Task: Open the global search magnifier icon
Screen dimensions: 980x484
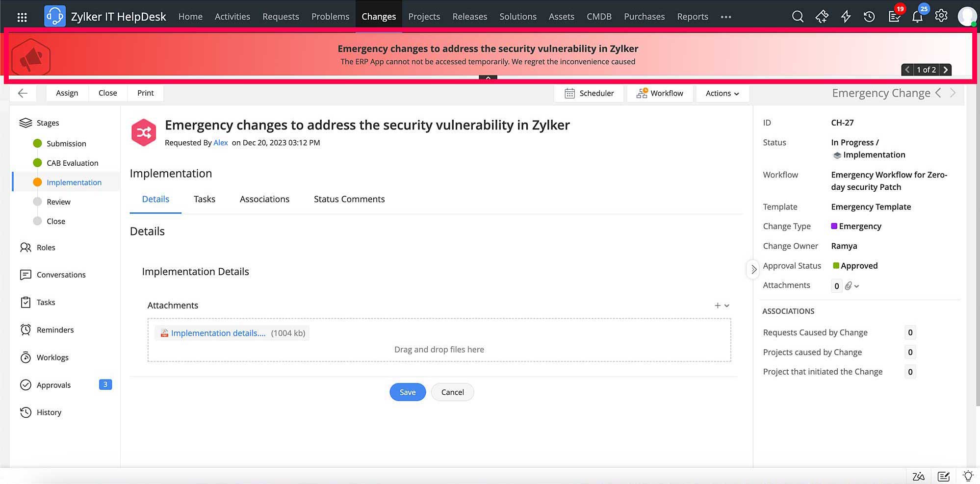Action: pyautogui.click(x=798, y=17)
